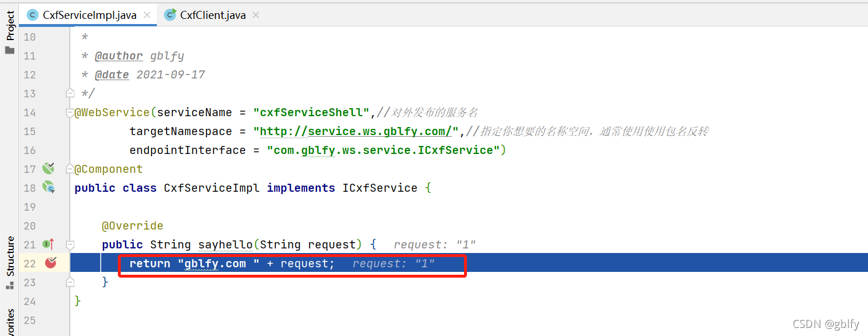Click the implements-method gutter icon on line 21
Viewport: 868px width, 336px height.
49,244
